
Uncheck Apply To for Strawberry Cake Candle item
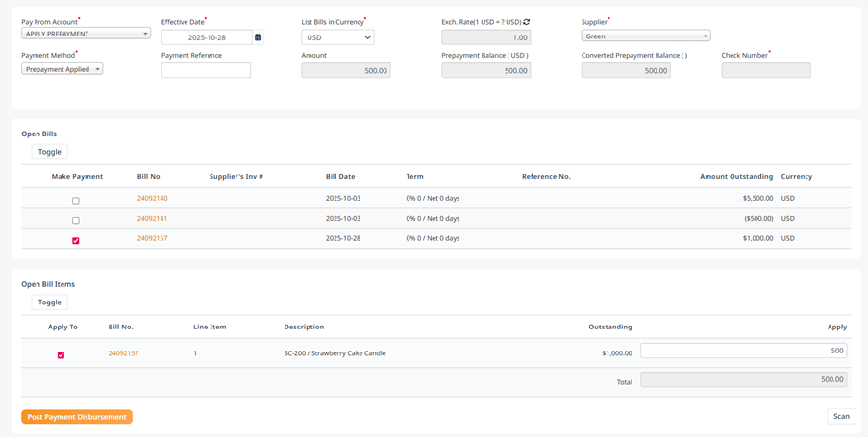[x=61, y=355]
